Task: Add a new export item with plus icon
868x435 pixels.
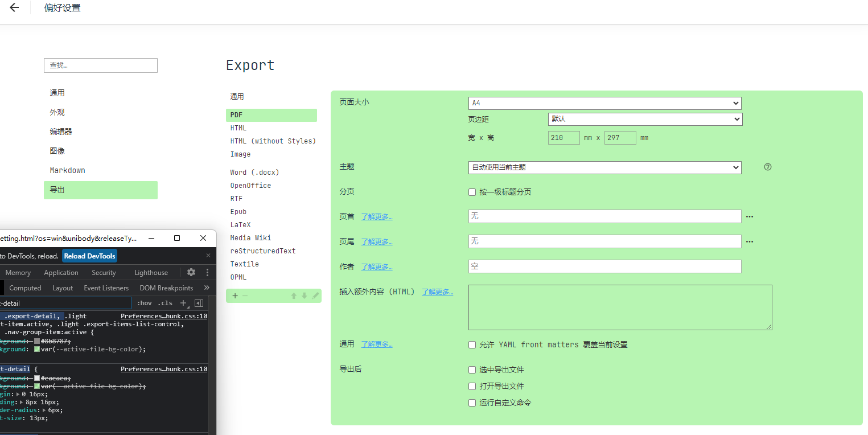Action: click(x=235, y=296)
